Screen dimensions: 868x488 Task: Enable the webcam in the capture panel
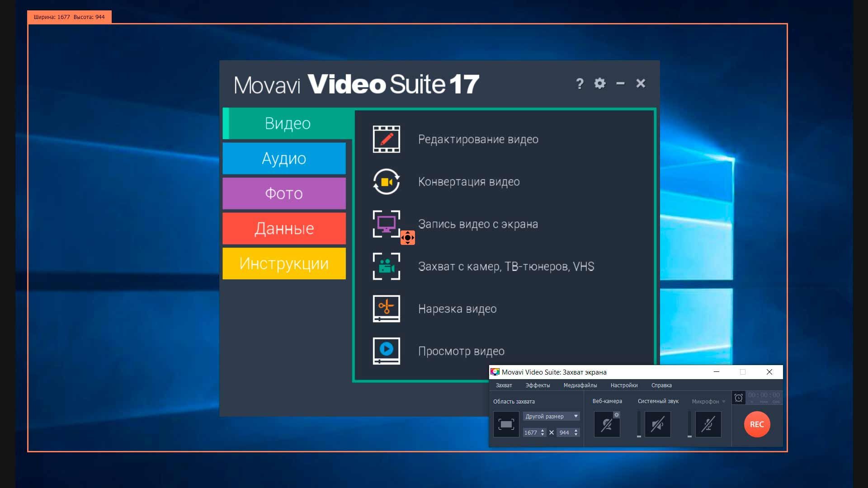pos(607,425)
